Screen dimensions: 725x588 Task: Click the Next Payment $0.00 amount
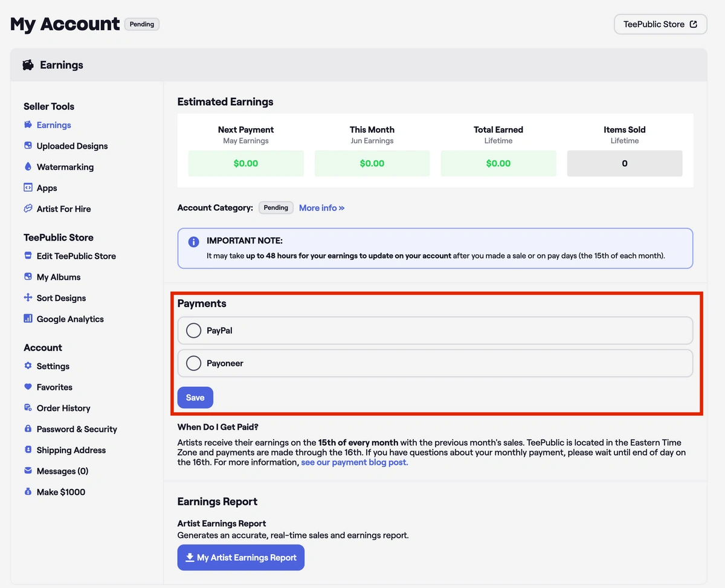(x=246, y=163)
